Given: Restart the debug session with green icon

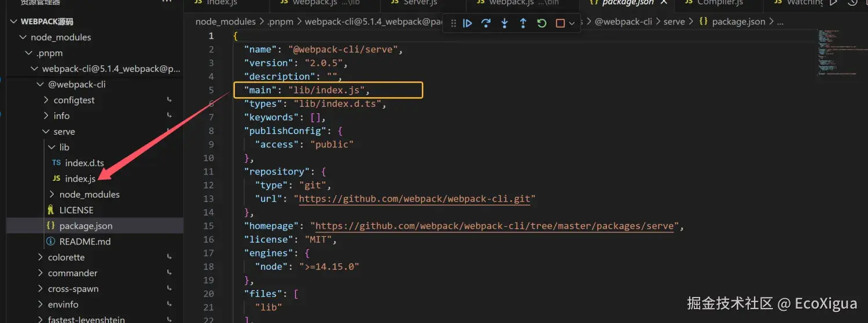Looking at the screenshot, I should click(x=542, y=23).
